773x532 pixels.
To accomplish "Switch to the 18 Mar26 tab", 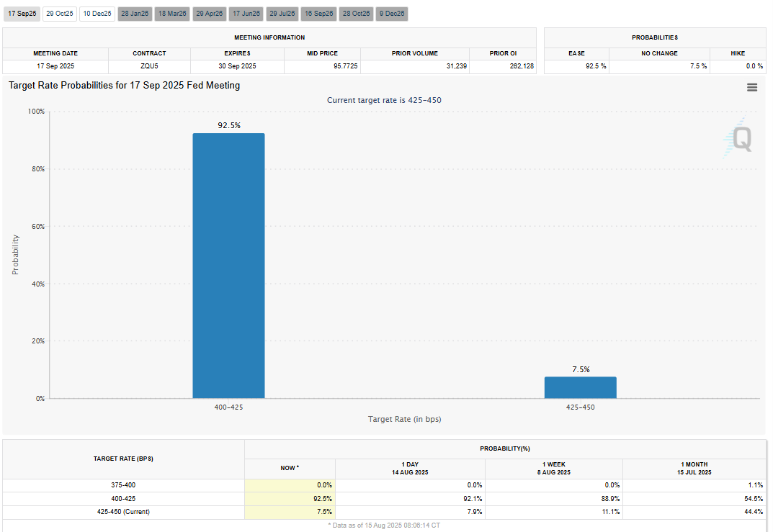I will pos(172,14).
